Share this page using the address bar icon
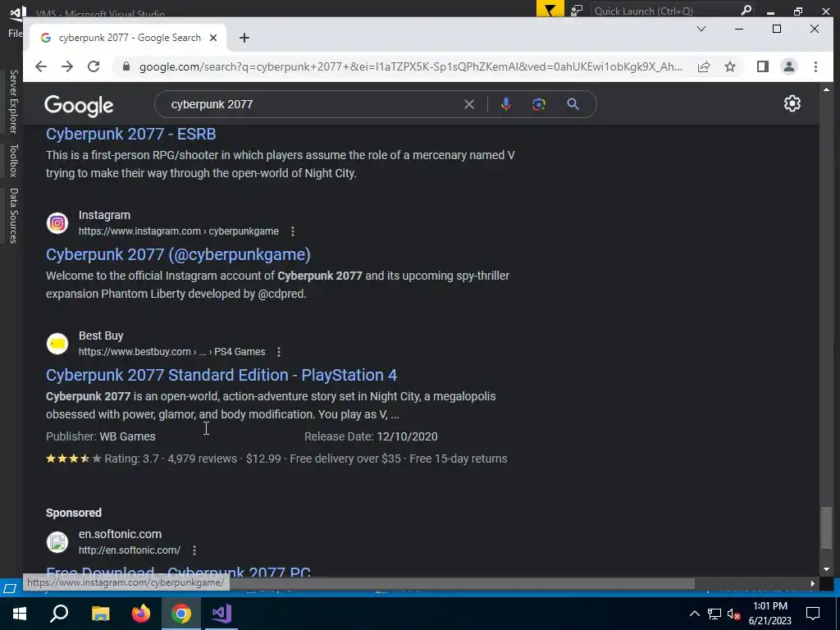This screenshot has height=630, width=840. pos(704,66)
